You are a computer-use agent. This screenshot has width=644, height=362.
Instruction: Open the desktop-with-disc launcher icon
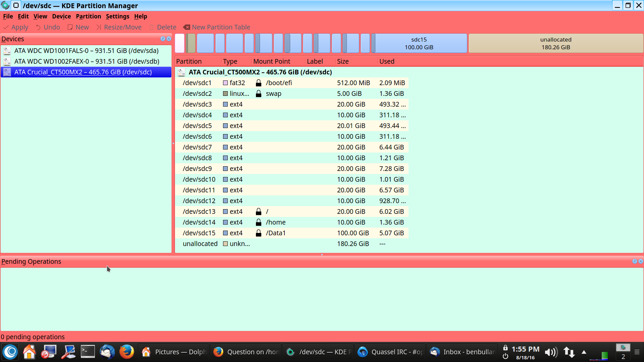[x=49, y=352]
